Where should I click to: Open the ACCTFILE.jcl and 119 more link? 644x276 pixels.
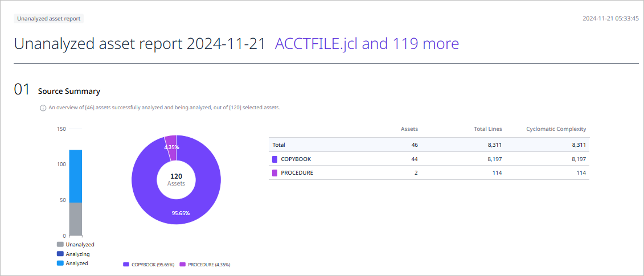pyautogui.click(x=367, y=44)
